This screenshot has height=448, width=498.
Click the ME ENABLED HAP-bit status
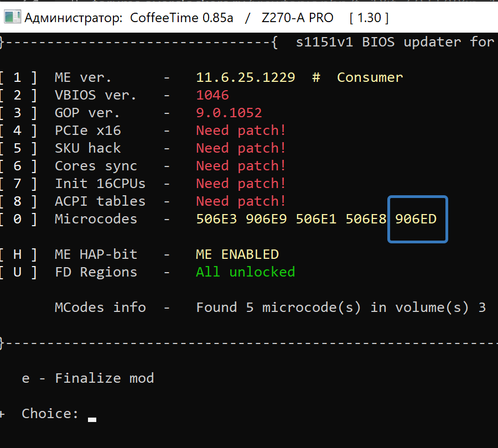pyautogui.click(x=237, y=254)
